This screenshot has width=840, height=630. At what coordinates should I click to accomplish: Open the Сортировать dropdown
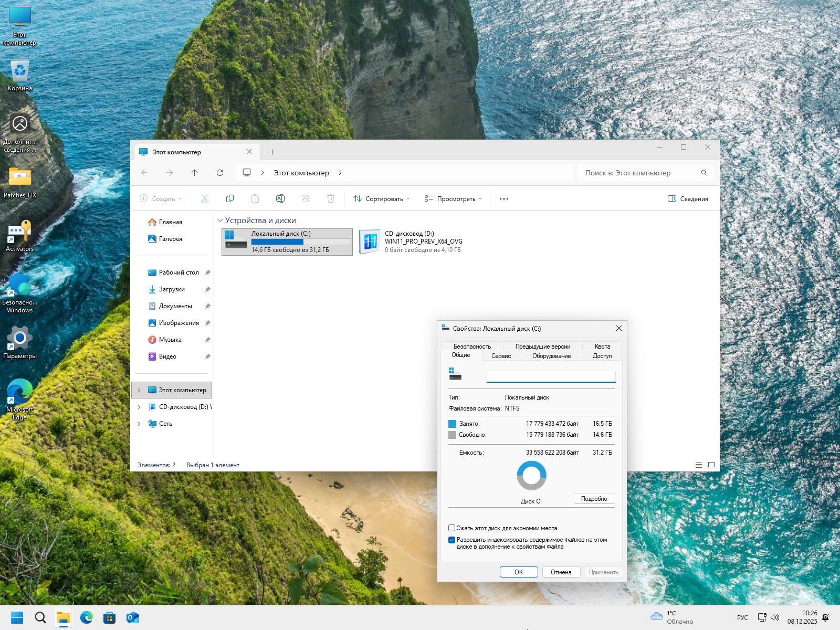pyautogui.click(x=382, y=199)
